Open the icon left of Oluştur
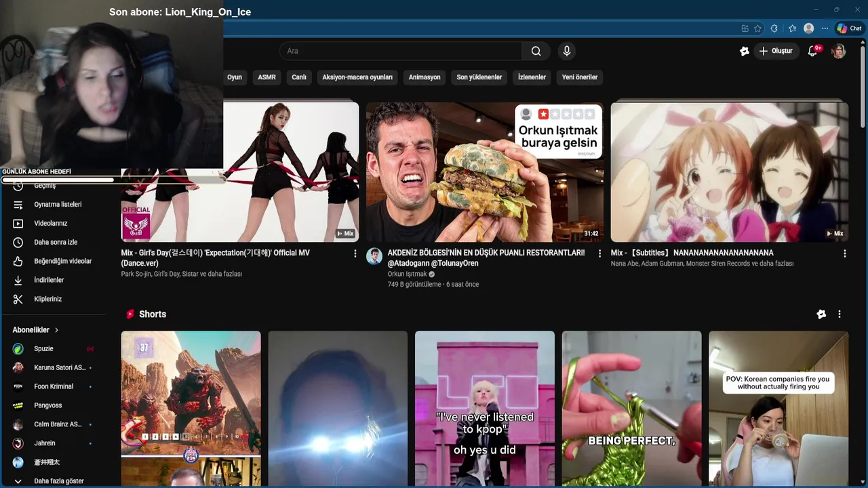 (x=744, y=51)
